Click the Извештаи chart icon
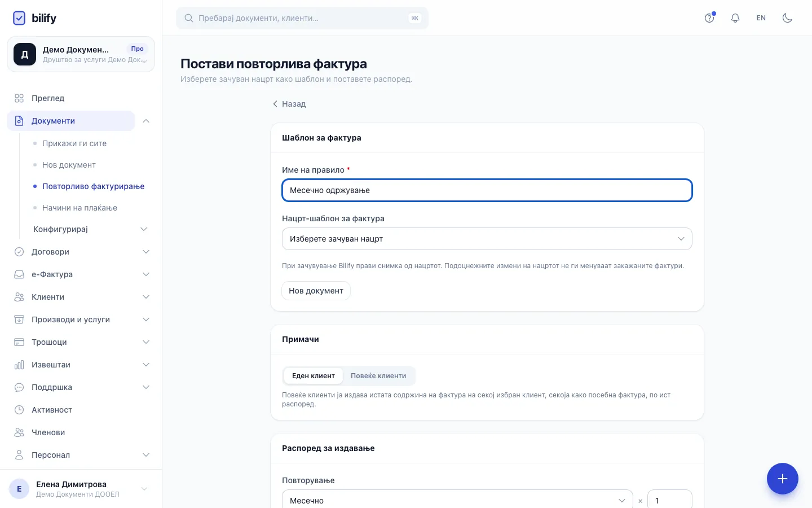The image size is (812, 508). coord(19,365)
